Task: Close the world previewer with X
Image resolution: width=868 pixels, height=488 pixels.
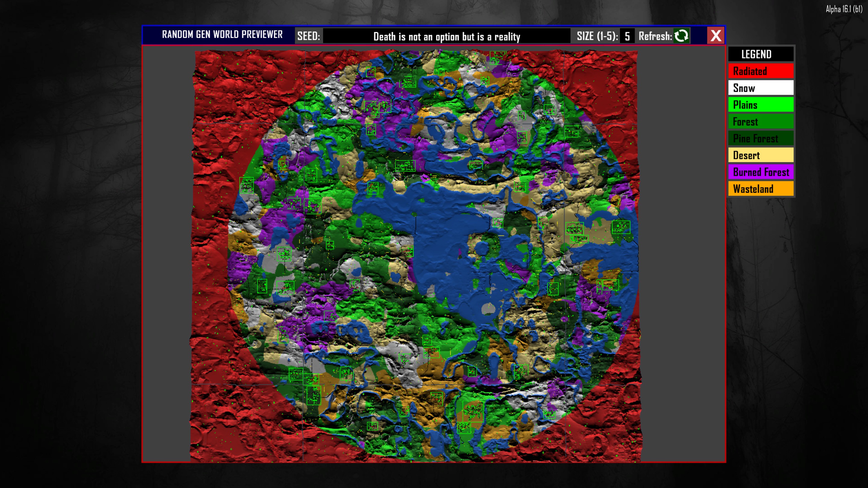Action: 716,36
